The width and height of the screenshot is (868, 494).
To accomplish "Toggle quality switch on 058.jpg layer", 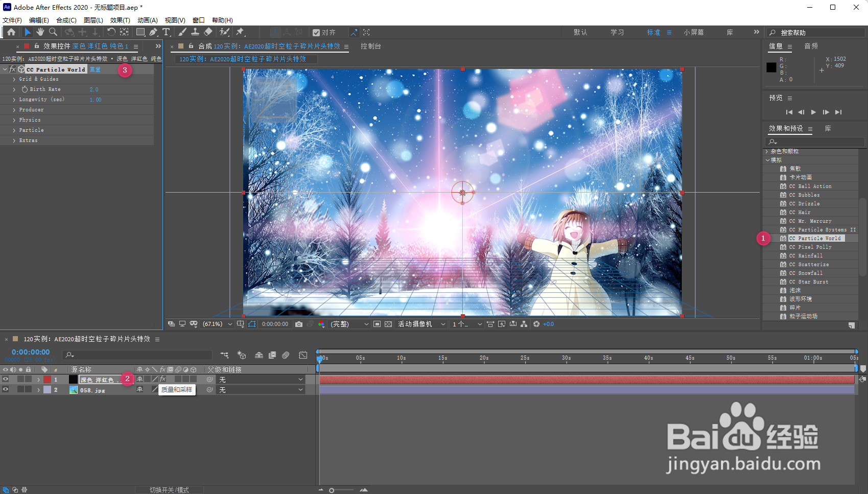I will (x=155, y=390).
